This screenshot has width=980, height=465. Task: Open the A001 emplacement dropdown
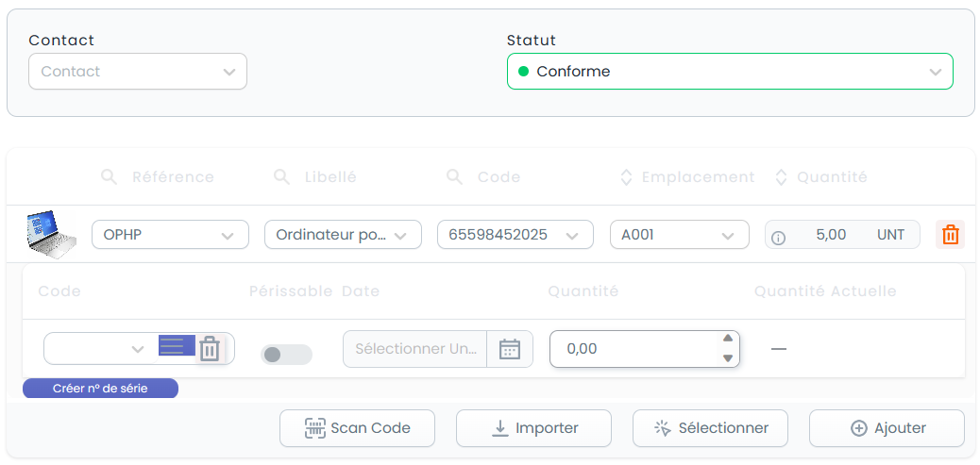pos(680,235)
